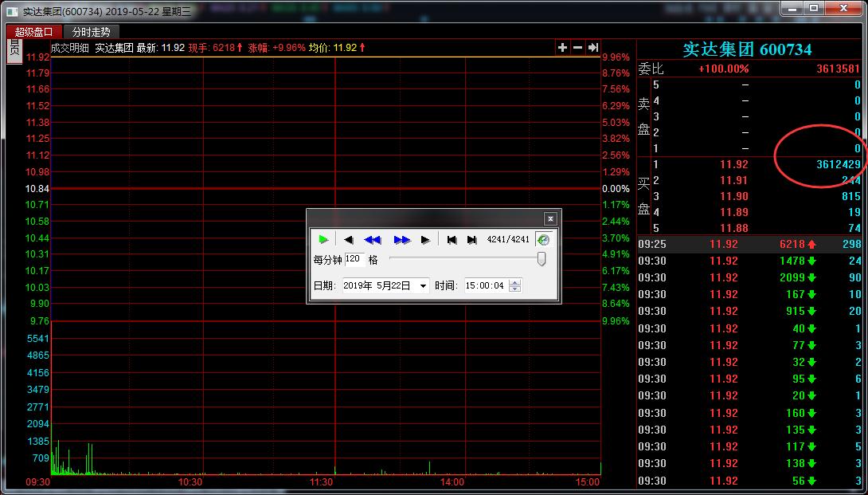Click the arrow-to-bar icon above the chart
The image size is (868, 495).
coord(592,48)
